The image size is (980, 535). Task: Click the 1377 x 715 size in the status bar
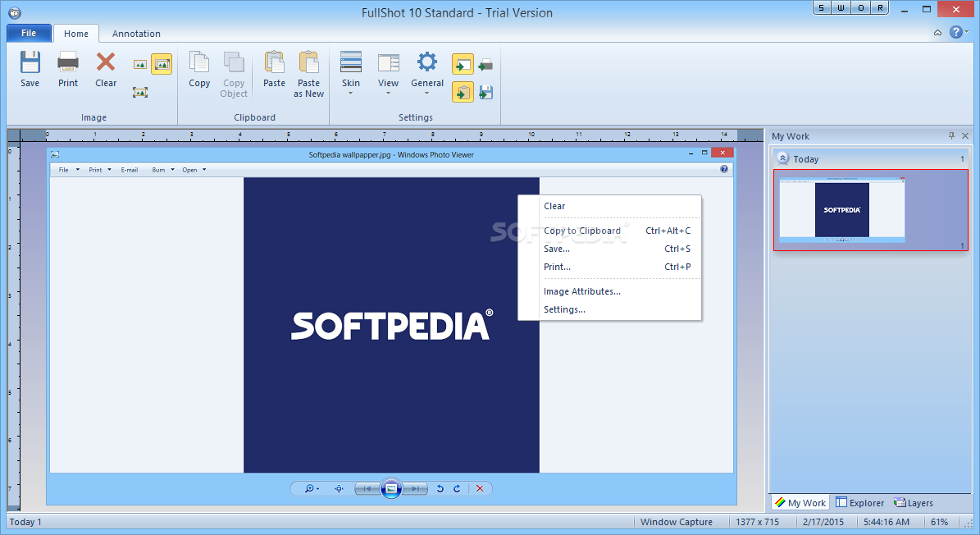(758, 522)
